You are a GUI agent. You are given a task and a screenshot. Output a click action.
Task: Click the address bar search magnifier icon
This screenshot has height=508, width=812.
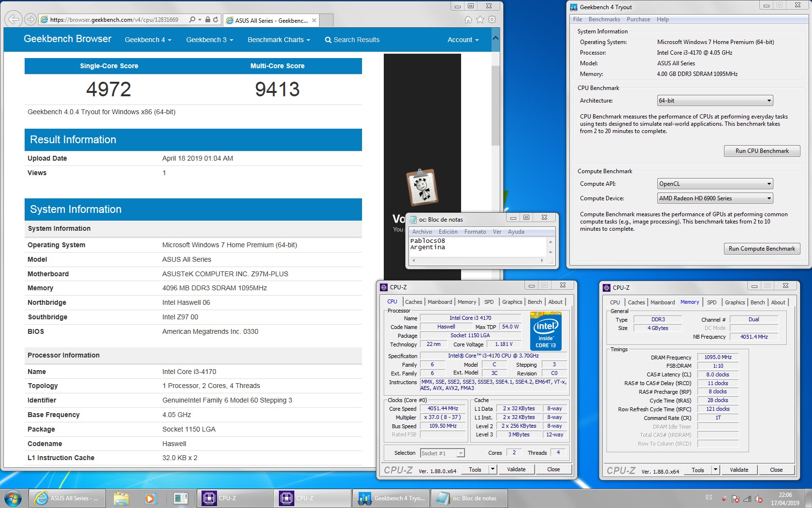coord(192,20)
